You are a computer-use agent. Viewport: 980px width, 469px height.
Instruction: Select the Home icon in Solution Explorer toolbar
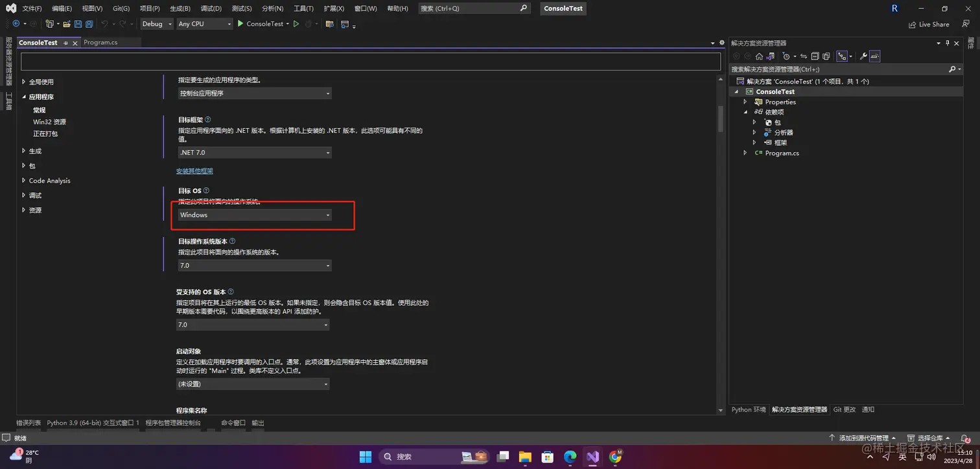tap(759, 56)
